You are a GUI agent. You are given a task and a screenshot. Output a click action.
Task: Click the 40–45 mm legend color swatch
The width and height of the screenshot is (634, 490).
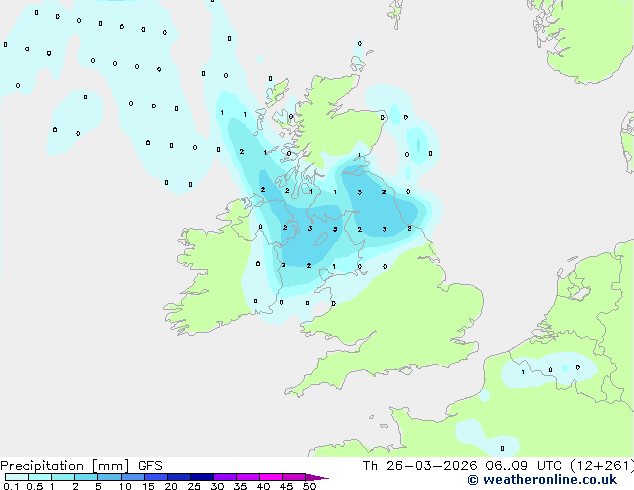pyautogui.click(x=271, y=477)
